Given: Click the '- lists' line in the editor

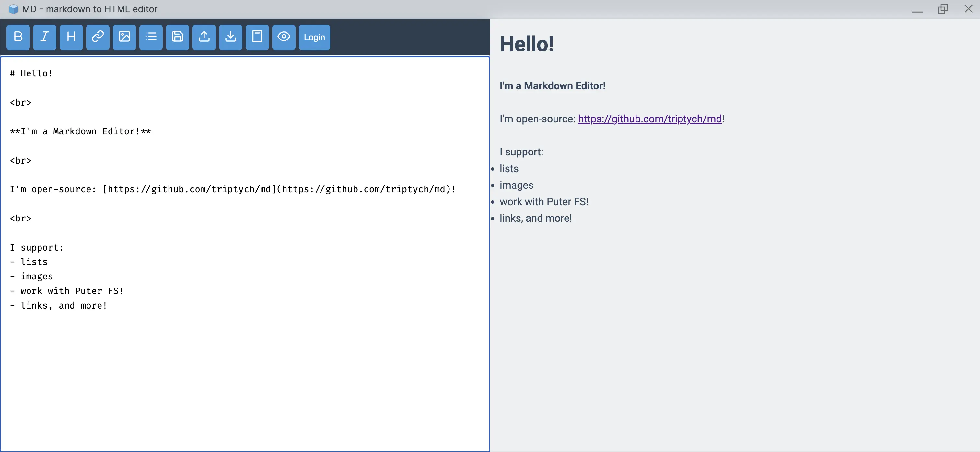Looking at the screenshot, I should coord(29,262).
